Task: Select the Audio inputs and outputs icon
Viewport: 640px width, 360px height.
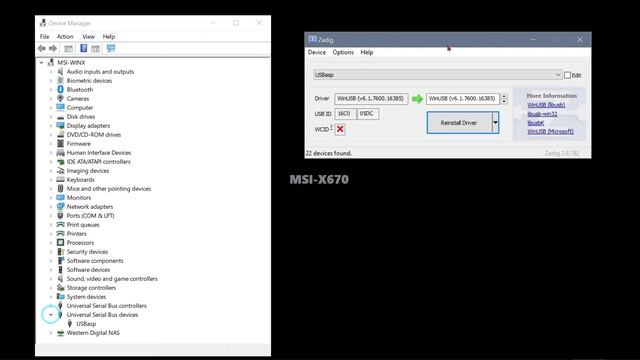Action: pos(60,71)
